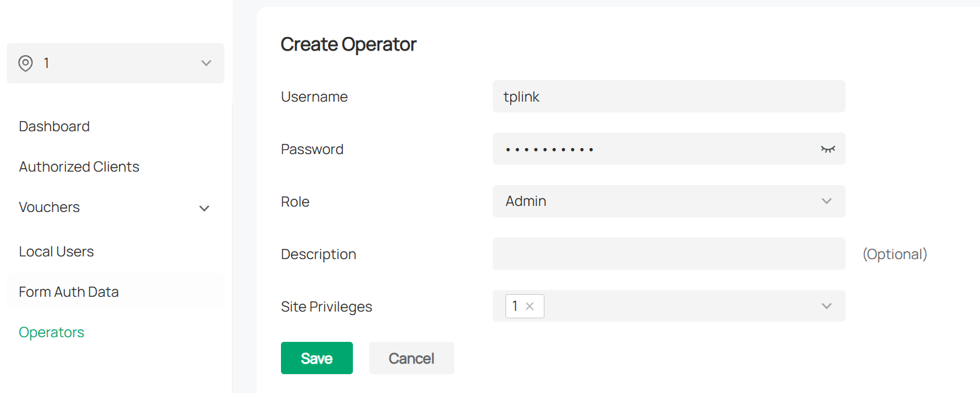This screenshot has width=980, height=393.
Task: Open Form Auth Data section
Action: (x=69, y=292)
